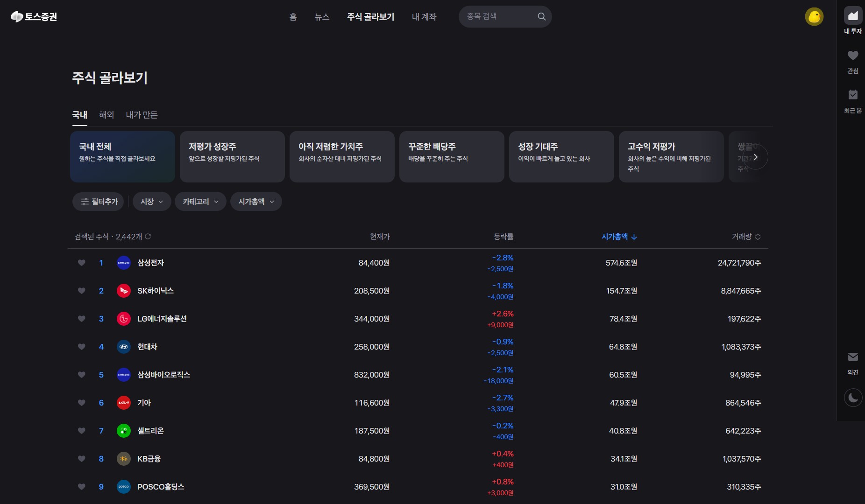This screenshot has height=504, width=865.
Task: Select 국내 전체 card
Action: point(122,157)
